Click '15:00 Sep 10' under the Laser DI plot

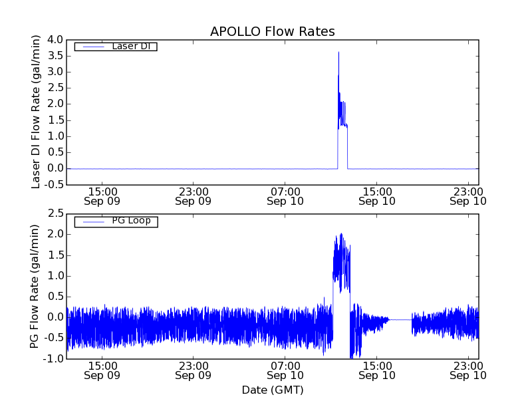(377, 196)
